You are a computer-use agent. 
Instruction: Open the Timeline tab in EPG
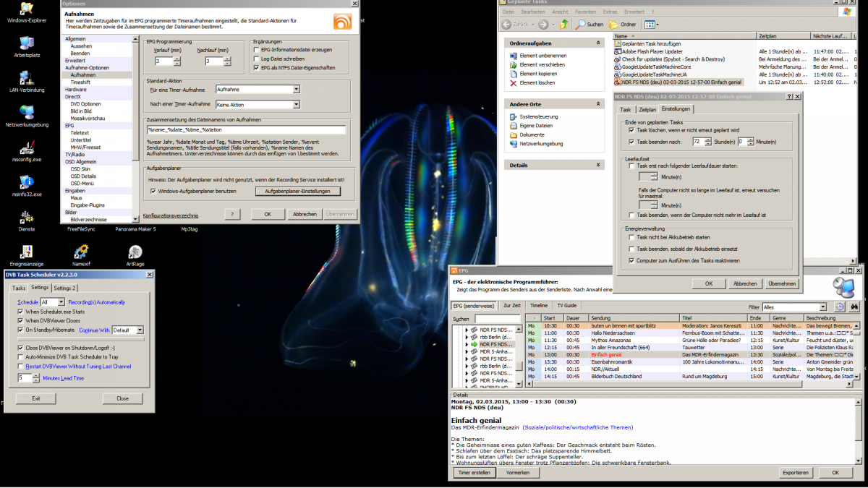tap(538, 306)
